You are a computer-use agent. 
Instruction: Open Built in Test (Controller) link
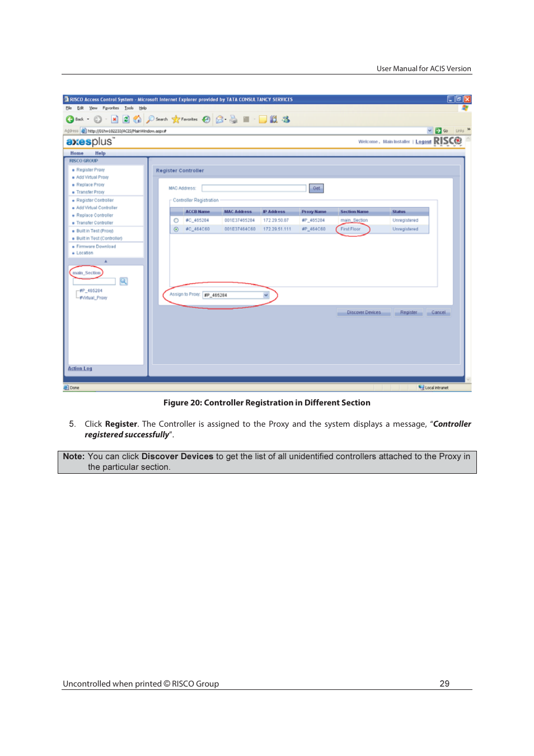point(99,239)
